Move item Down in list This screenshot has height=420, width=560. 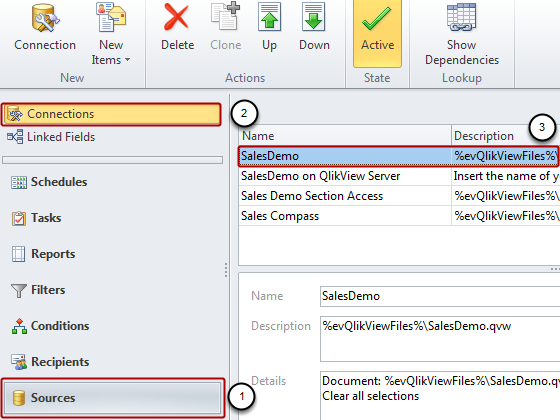[x=314, y=28]
